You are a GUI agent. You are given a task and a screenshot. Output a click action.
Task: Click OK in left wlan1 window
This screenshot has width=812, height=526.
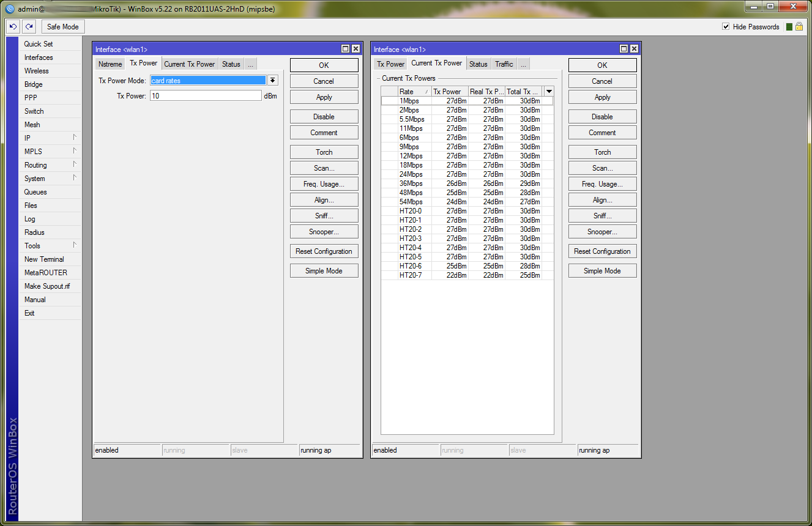click(324, 65)
